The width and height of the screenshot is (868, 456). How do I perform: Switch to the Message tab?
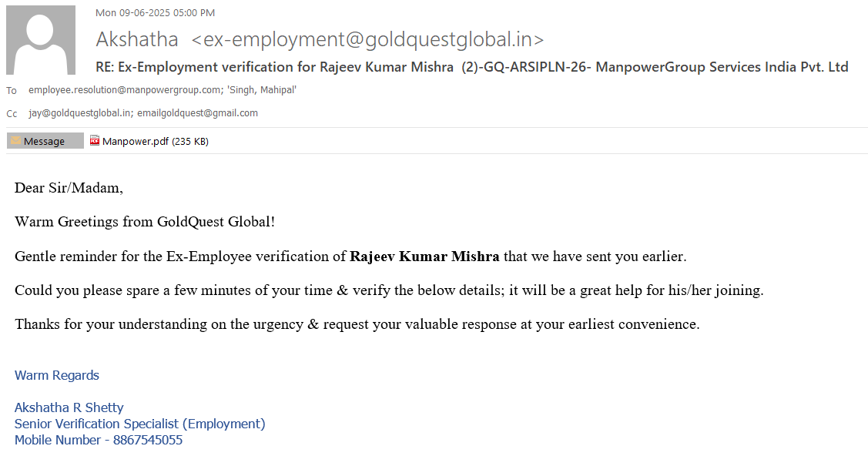(x=45, y=141)
